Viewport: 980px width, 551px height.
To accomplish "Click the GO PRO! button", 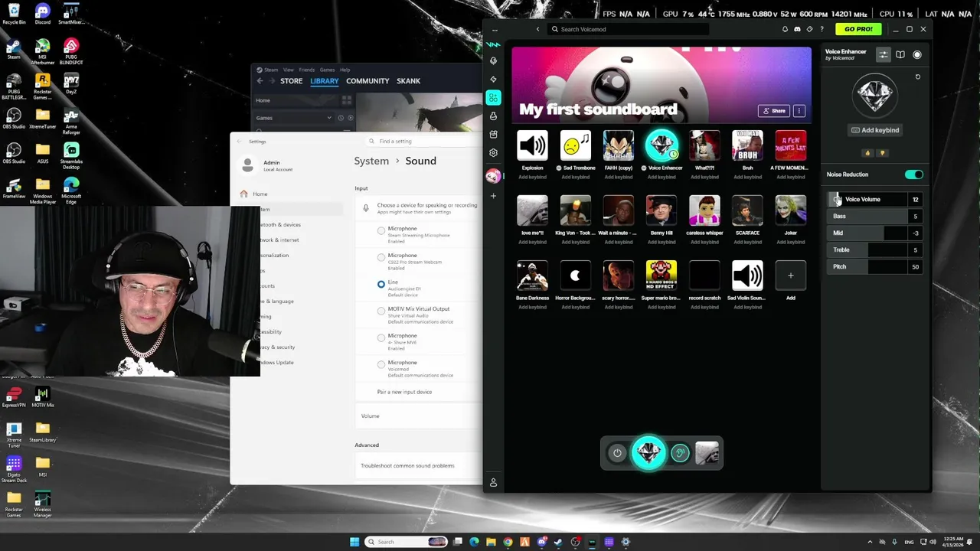I will 858,29.
